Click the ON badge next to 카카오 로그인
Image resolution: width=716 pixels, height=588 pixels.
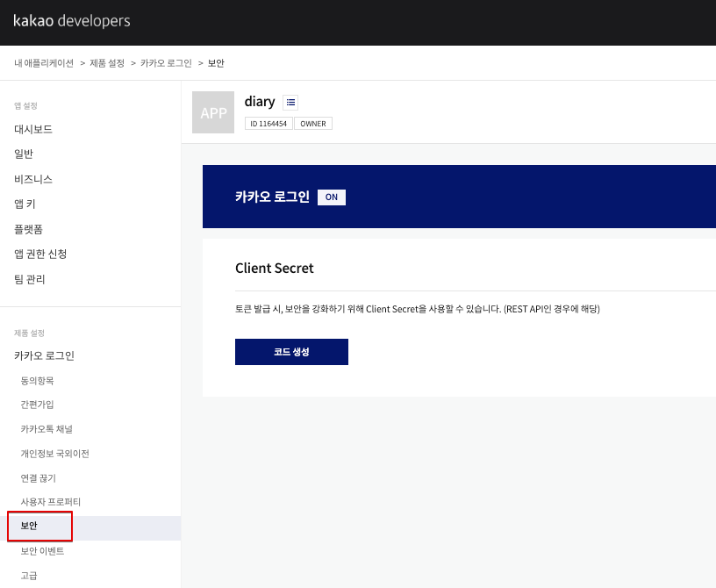tap(332, 197)
